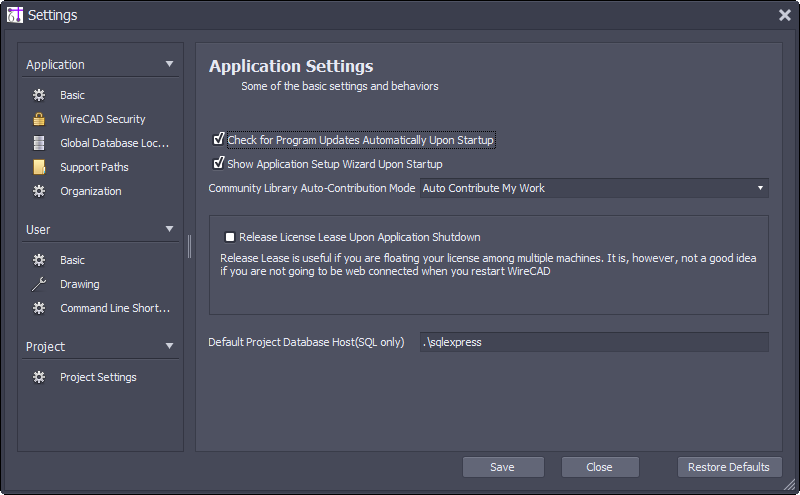800x495 pixels.
Task: Open Drawing settings under User
Action: coord(80,284)
